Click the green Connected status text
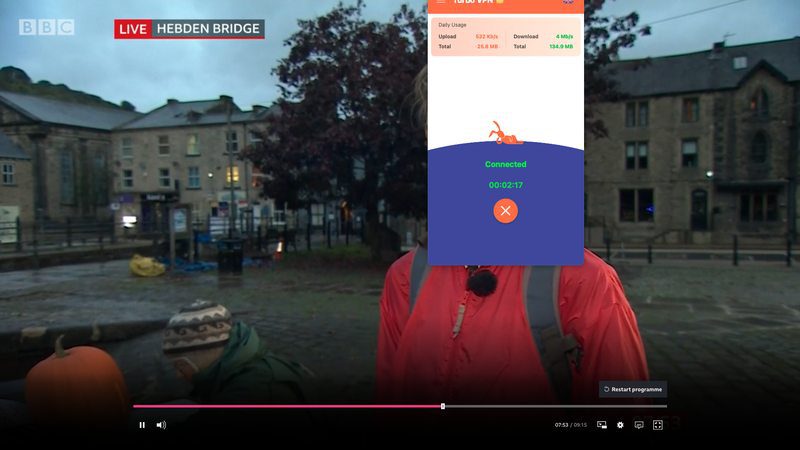800x450 pixels. pos(506,164)
